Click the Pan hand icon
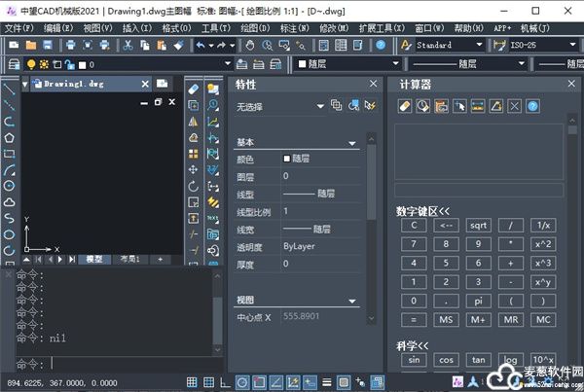Image resolution: width=584 pixels, height=392 pixels. (x=250, y=46)
